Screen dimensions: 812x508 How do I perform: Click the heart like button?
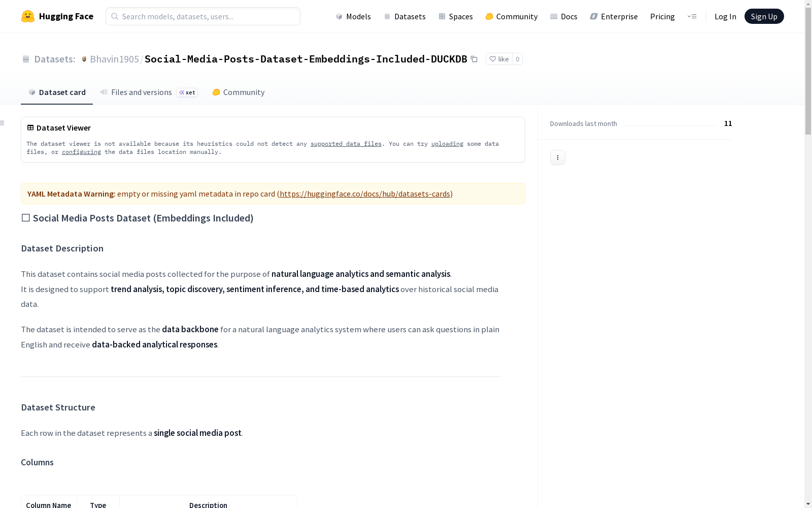click(x=499, y=59)
